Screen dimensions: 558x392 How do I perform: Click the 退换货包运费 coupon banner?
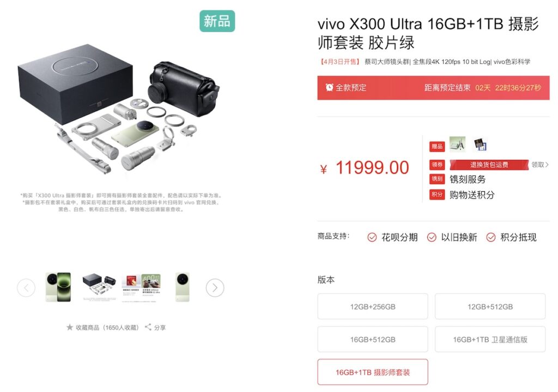(489, 165)
